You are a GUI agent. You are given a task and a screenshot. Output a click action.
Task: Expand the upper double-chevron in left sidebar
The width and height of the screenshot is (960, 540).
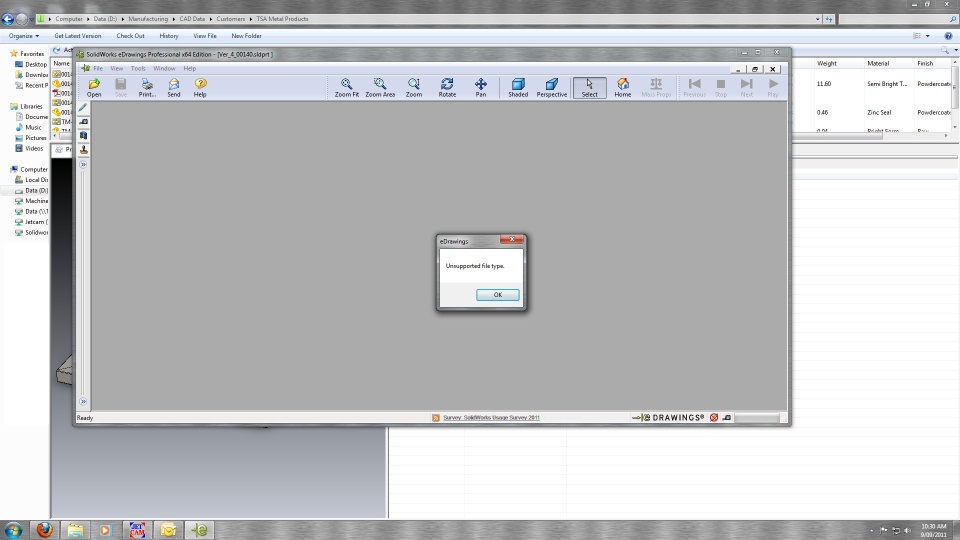83,164
